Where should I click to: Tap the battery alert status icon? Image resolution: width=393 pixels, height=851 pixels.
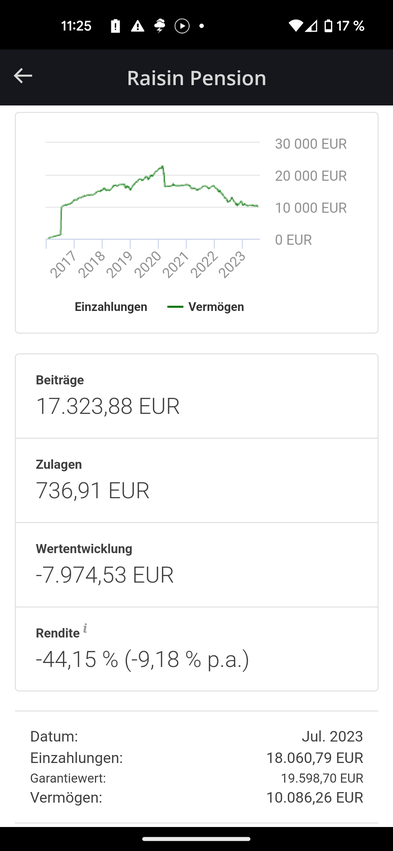(115, 26)
